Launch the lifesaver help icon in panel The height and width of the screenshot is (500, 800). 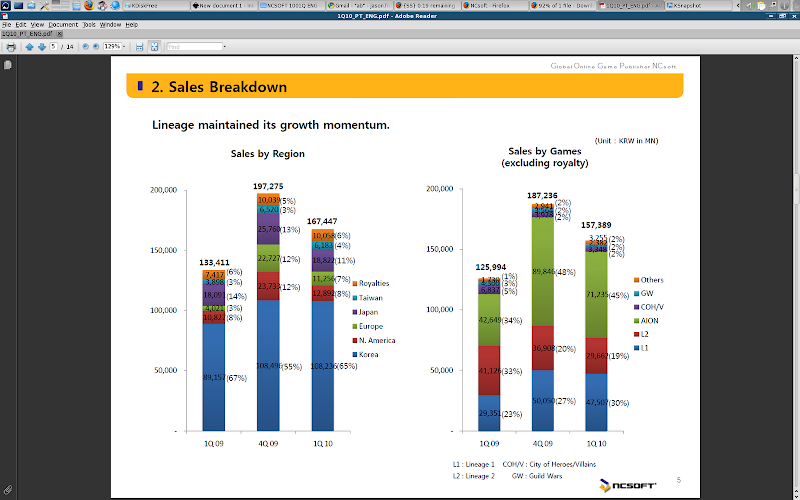102,6
